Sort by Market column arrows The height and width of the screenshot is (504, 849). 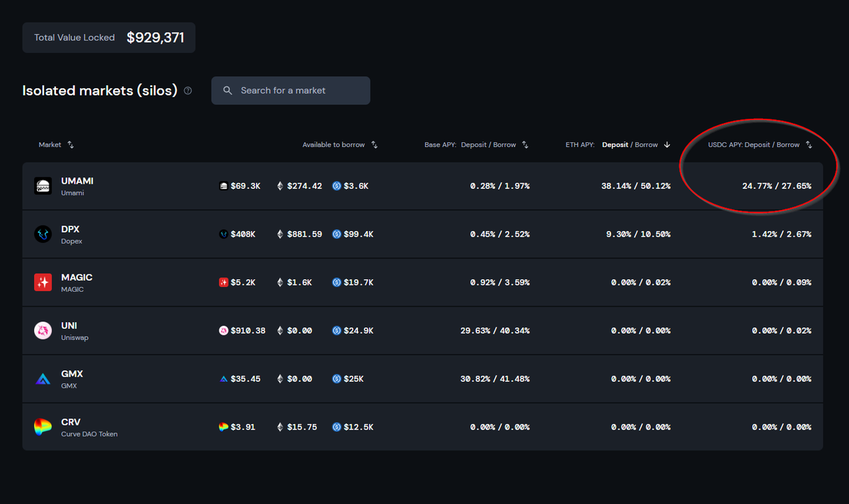tap(71, 145)
